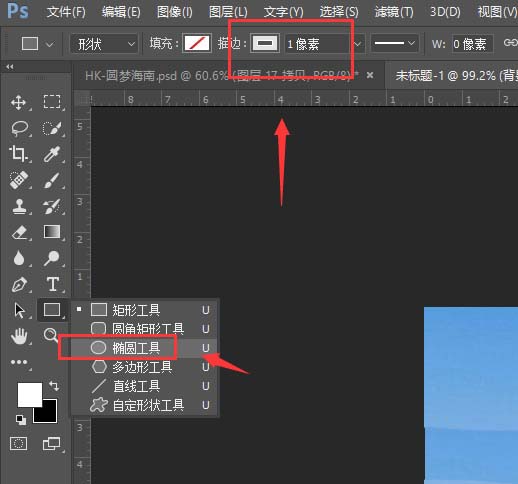The image size is (518, 484).
Task: Click the stroke width 1 像素 field
Action: pyautogui.click(x=317, y=44)
